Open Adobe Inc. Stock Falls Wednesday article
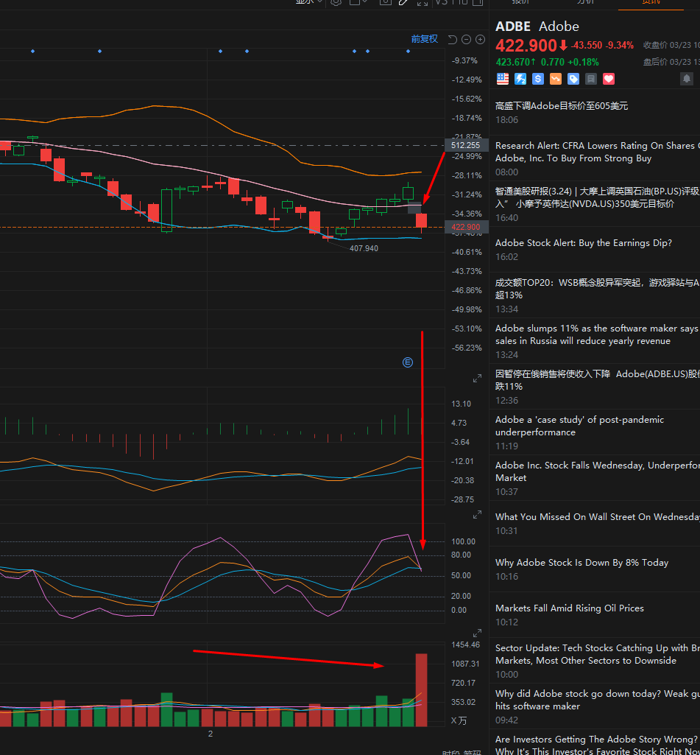Viewport: 700px width, 755px height. pos(595,478)
